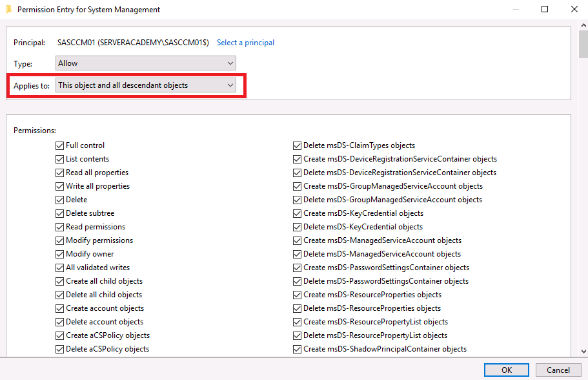Uncheck Modify permissions checkbox

pyautogui.click(x=59, y=240)
